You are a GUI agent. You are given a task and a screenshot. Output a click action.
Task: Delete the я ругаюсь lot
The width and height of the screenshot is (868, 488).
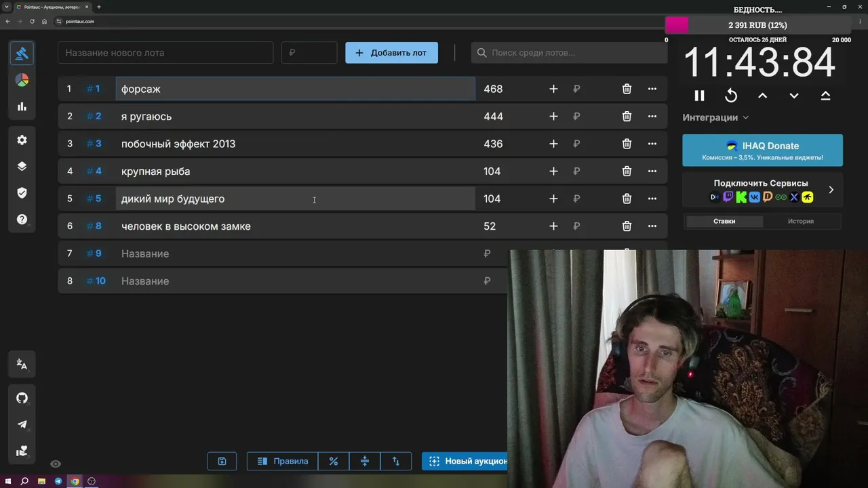[x=627, y=117]
